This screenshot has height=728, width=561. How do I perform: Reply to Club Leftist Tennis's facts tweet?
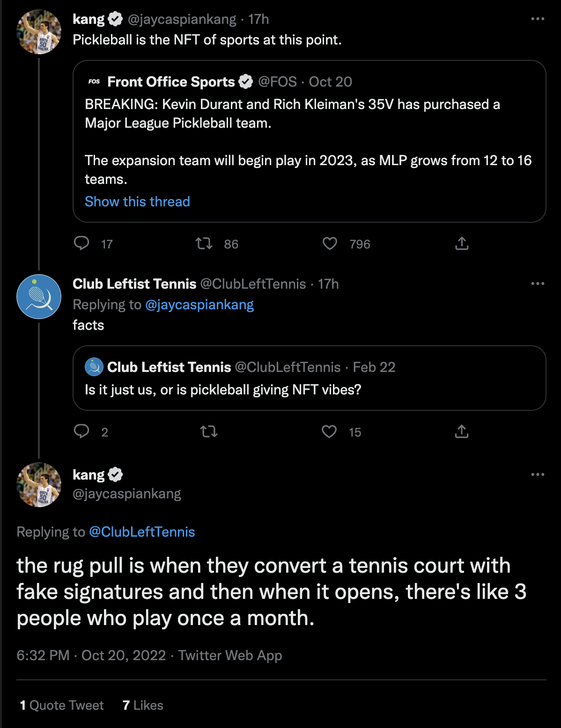click(82, 431)
